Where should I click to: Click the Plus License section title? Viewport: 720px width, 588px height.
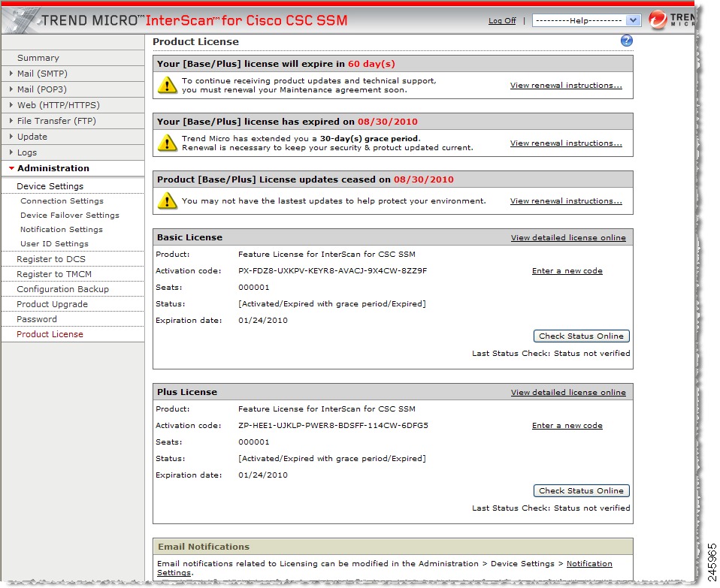click(x=187, y=392)
